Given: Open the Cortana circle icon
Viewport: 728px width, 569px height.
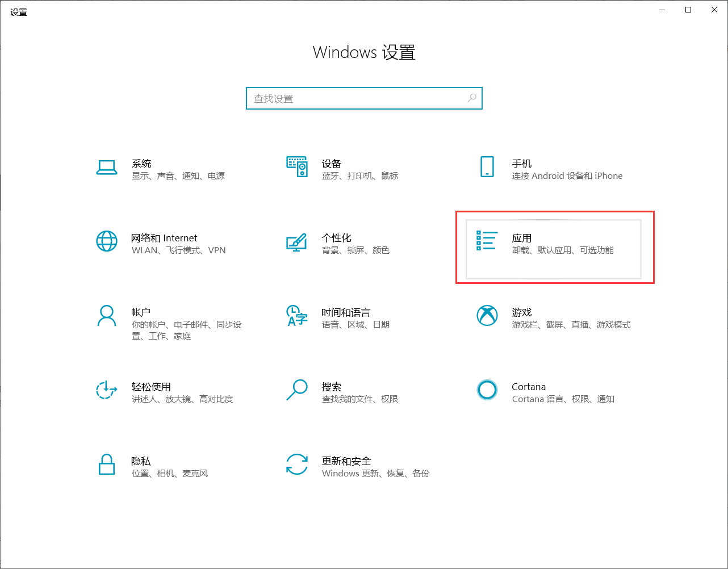Looking at the screenshot, I should (x=487, y=390).
